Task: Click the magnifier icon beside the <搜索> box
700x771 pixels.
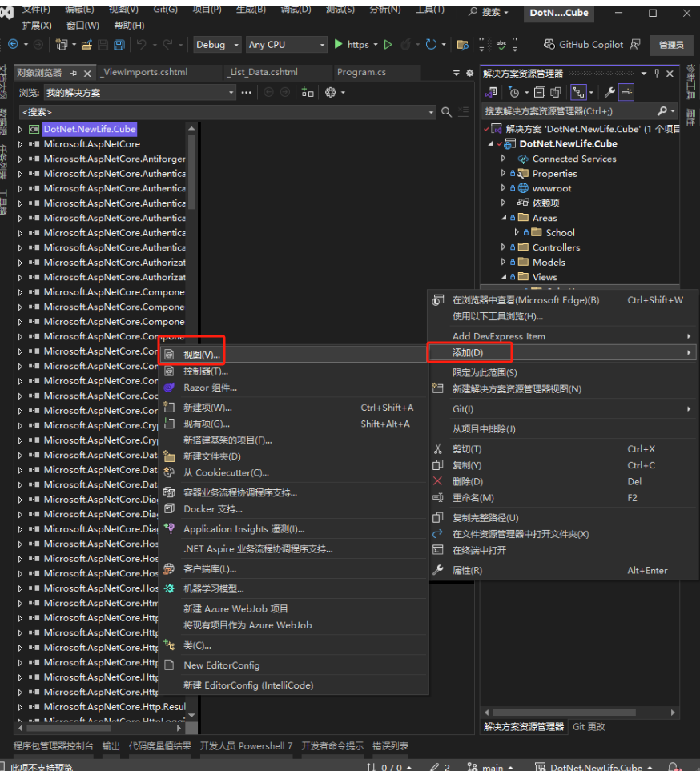Action: click(446, 112)
